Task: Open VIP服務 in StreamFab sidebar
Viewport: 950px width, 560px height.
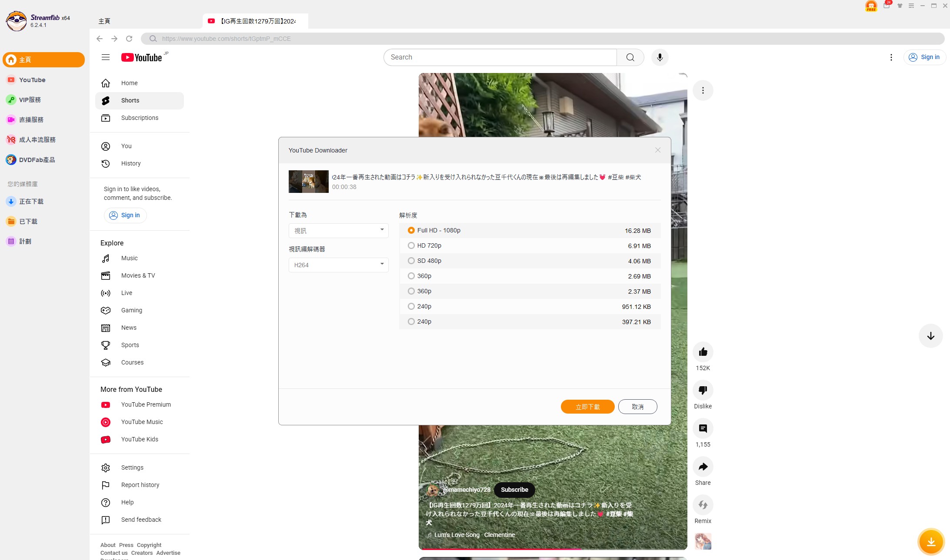Action: pos(43,100)
